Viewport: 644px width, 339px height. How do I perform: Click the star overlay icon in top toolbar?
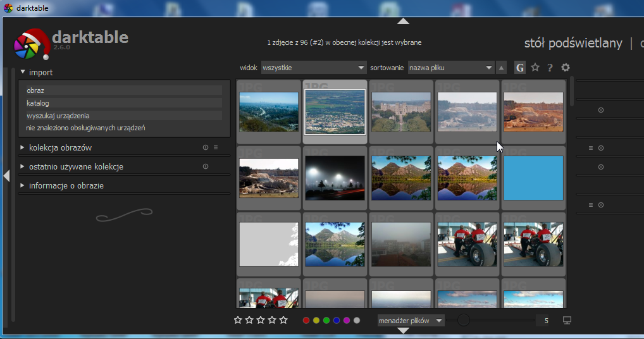(x=535, y=68)
